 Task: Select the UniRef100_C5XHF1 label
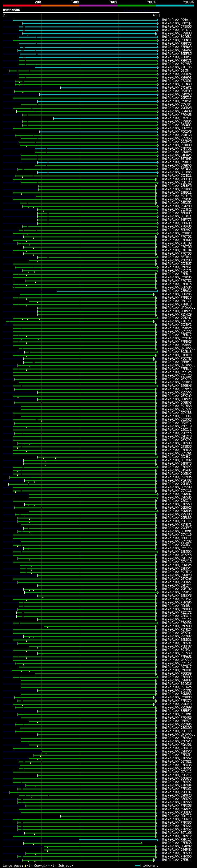[x=177, y=162]
